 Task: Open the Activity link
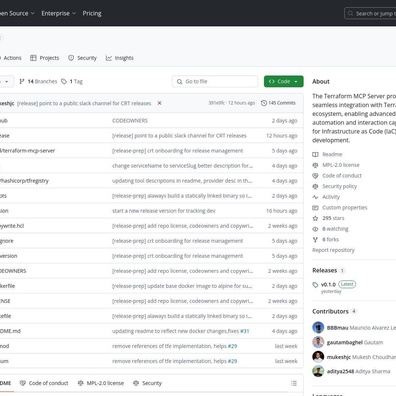[x=331, y=197]
